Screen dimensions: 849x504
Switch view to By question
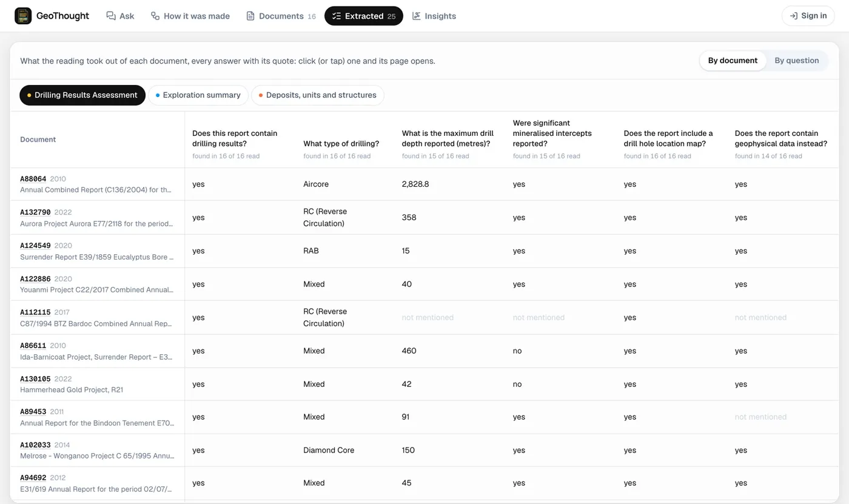(797, 61)
